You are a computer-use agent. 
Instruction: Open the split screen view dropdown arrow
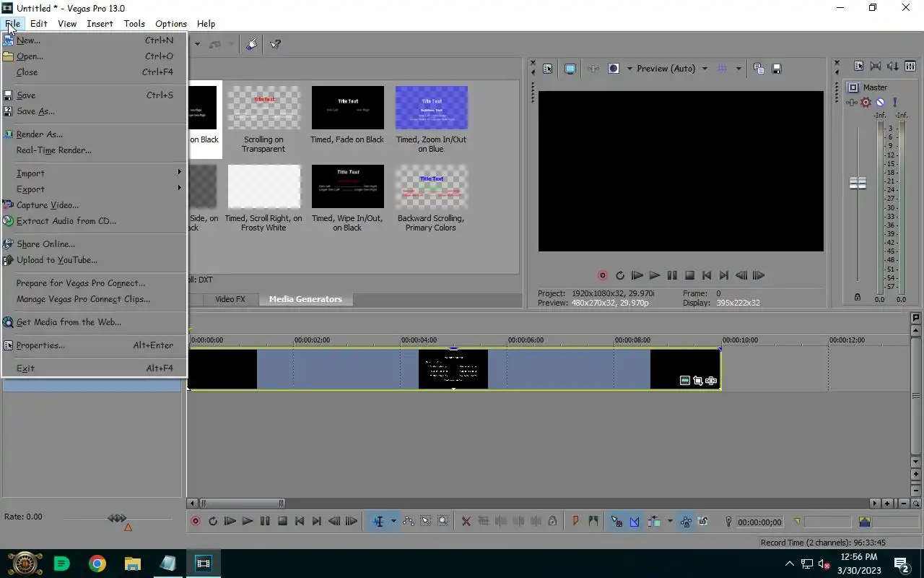[629, 69]
